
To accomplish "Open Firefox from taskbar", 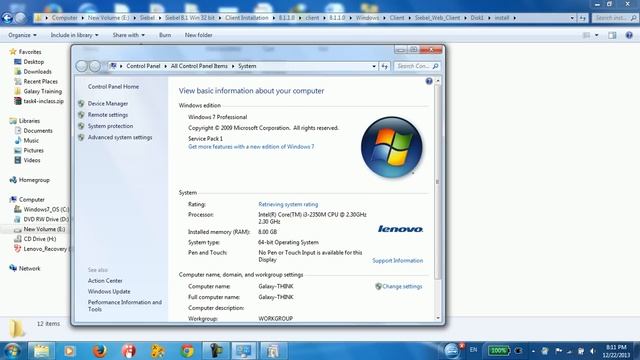I will [100, 351].
